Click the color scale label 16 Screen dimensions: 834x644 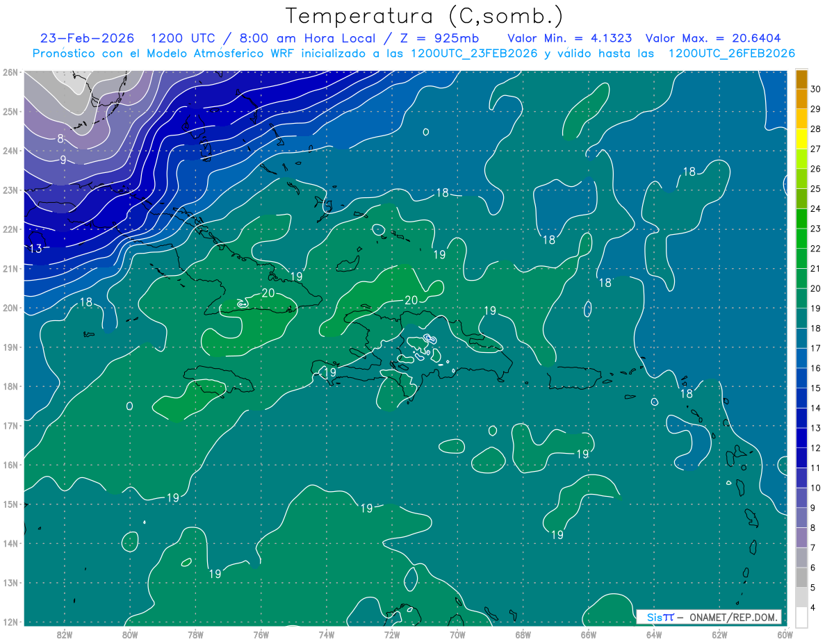pos(816,368)
